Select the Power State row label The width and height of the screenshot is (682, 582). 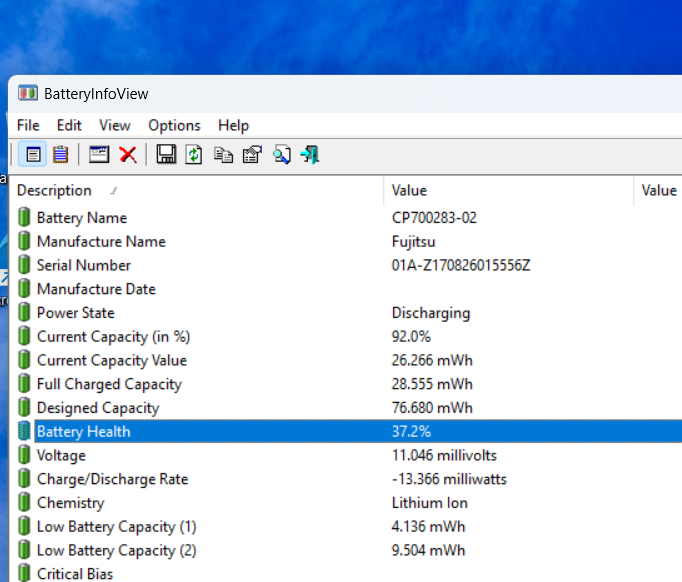pyautogui.click(x=76, y=313)
